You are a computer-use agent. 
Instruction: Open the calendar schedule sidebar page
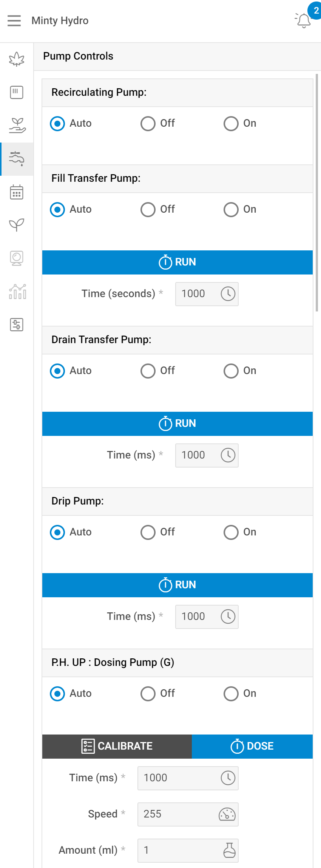pos(17,192)
